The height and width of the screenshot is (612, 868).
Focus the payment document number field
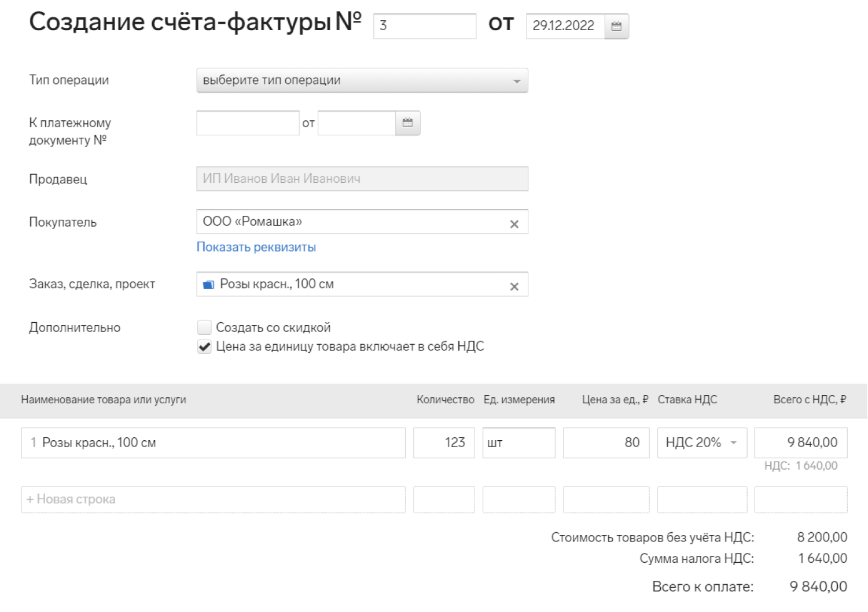point(248,123)
